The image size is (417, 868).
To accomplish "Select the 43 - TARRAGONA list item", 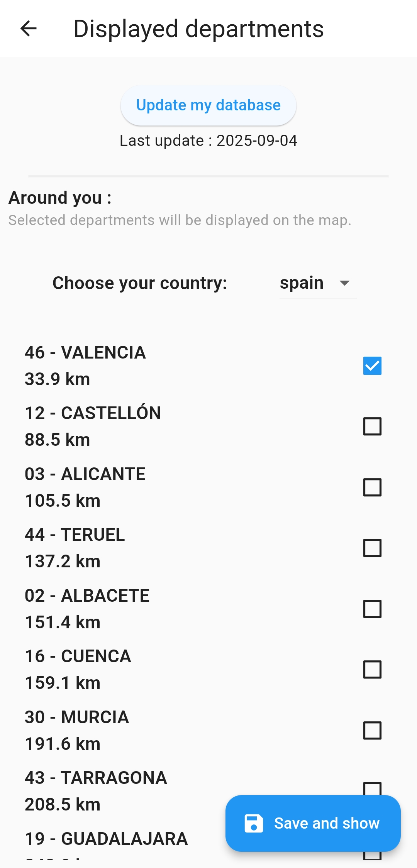I will [96, 778].
